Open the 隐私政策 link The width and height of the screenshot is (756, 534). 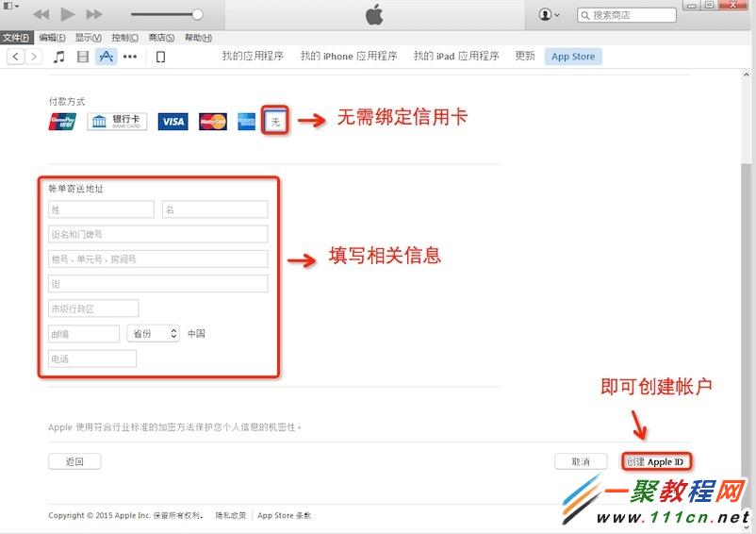point(230,515)
